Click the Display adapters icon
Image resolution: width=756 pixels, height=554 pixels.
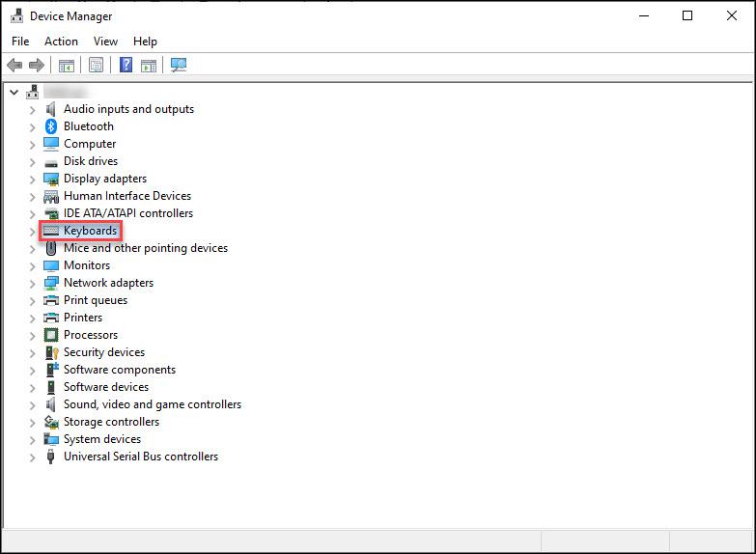[x=51, y=179]
